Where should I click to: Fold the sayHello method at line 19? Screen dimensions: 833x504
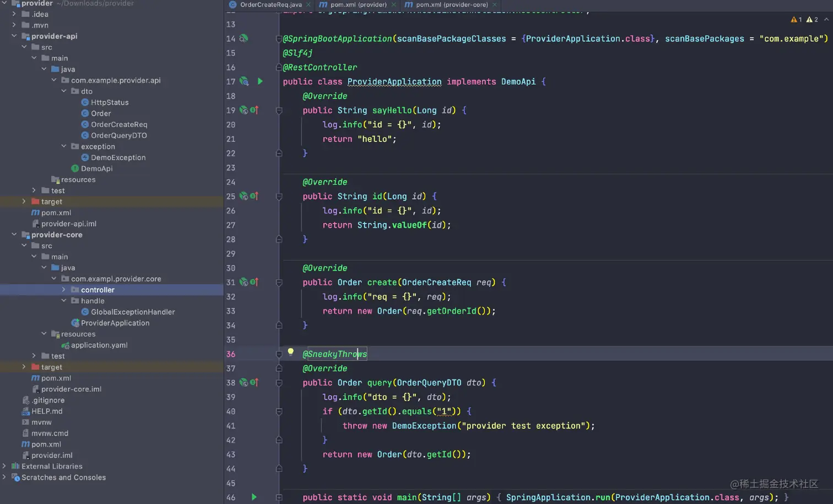pos(279,111)
